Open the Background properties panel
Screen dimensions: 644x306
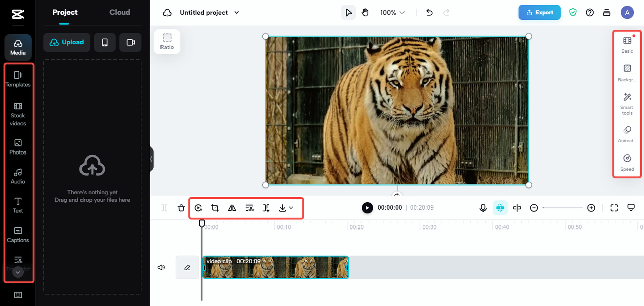627,72
